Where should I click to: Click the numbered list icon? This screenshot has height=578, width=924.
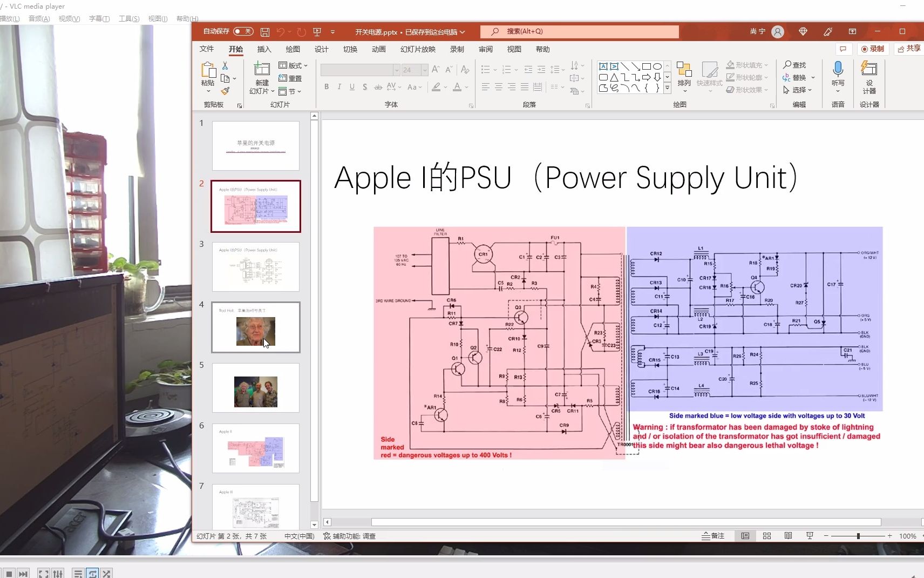506,70
